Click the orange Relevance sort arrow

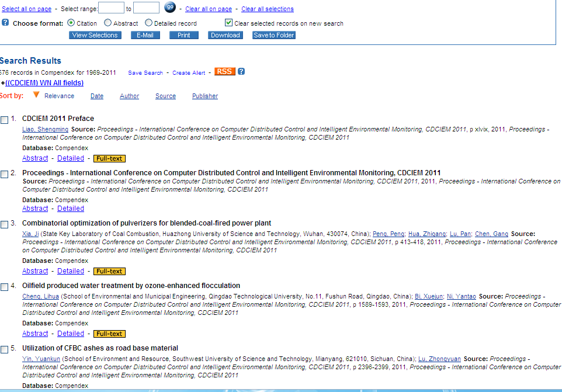[36, 95]
